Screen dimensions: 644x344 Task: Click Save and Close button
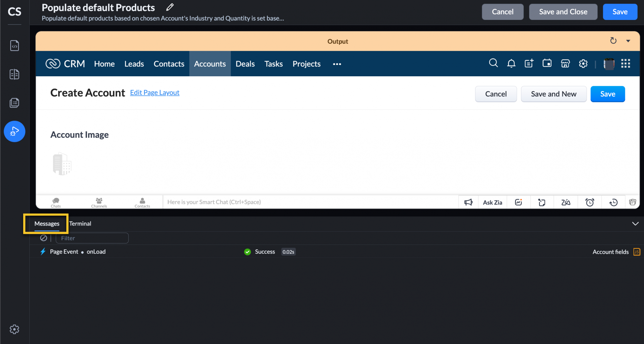pyautogui.click(x=563, y=12)
